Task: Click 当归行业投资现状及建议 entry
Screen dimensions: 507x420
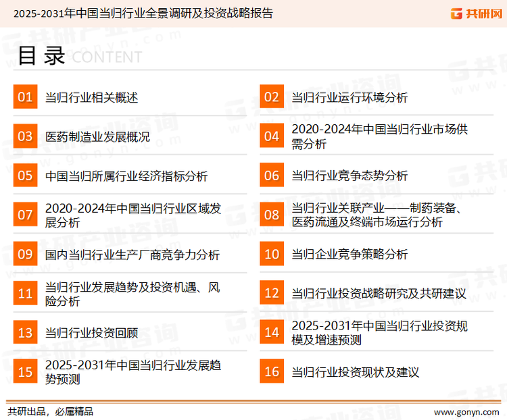Action: click(x=356, y=372)
